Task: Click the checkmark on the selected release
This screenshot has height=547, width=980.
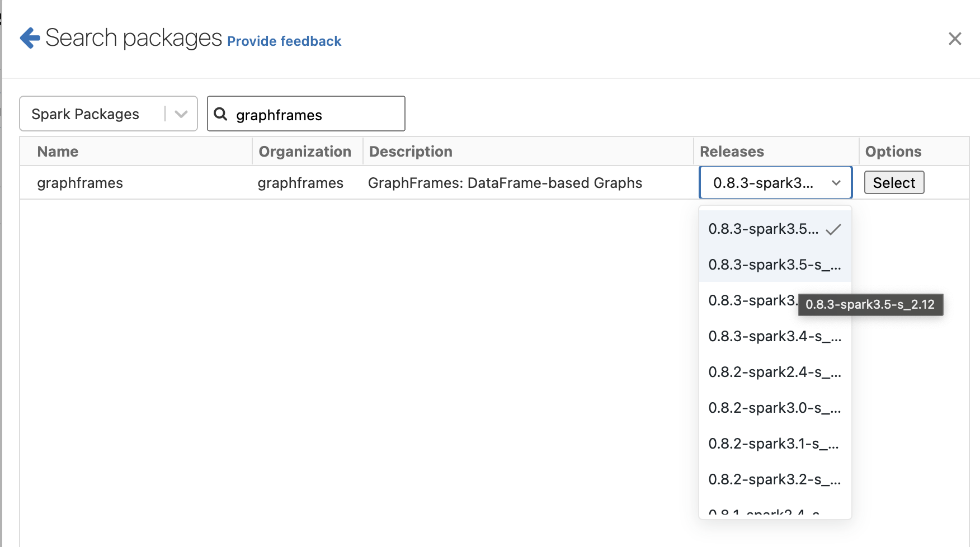Action: [833, 229]
